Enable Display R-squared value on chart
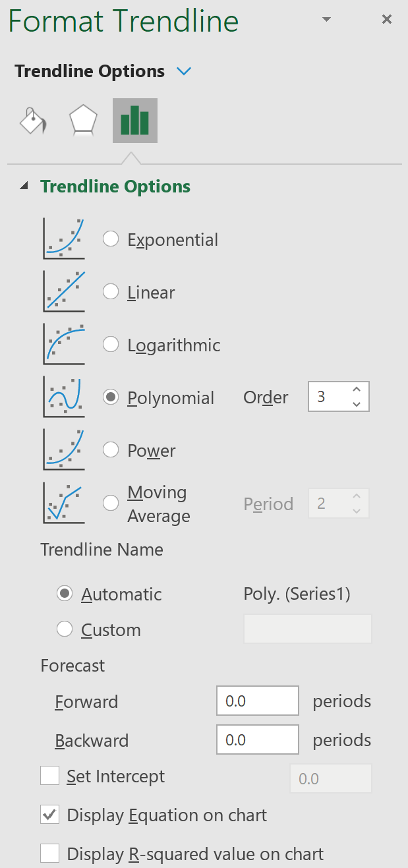Viewport: 408px width, 868px height. tap(49, 854)
